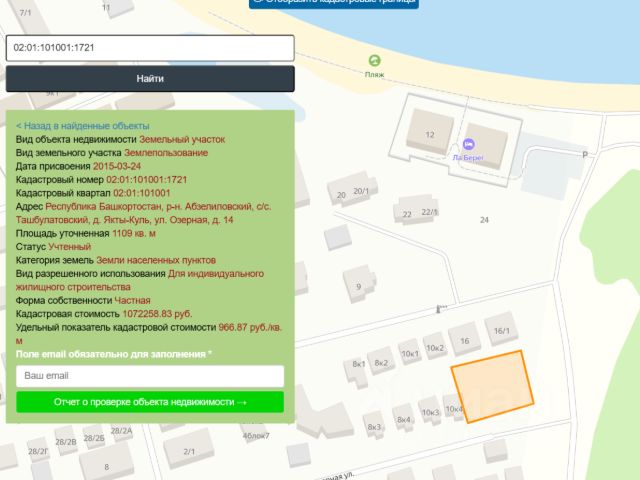Click the green Пляж beach marker icon
The image size is (640, 480).
click(374, 61)
